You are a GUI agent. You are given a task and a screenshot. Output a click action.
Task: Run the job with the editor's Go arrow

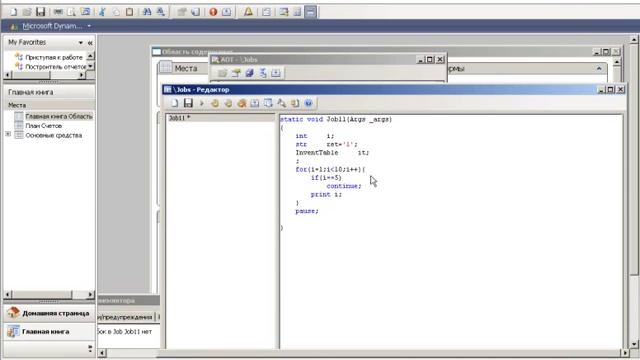click(x=202, y=103)
